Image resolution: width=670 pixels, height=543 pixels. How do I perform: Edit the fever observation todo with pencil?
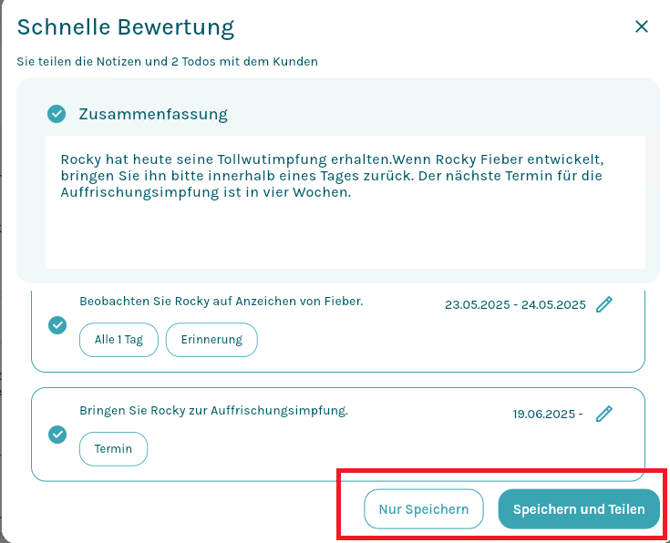click(x=604, y=305)
